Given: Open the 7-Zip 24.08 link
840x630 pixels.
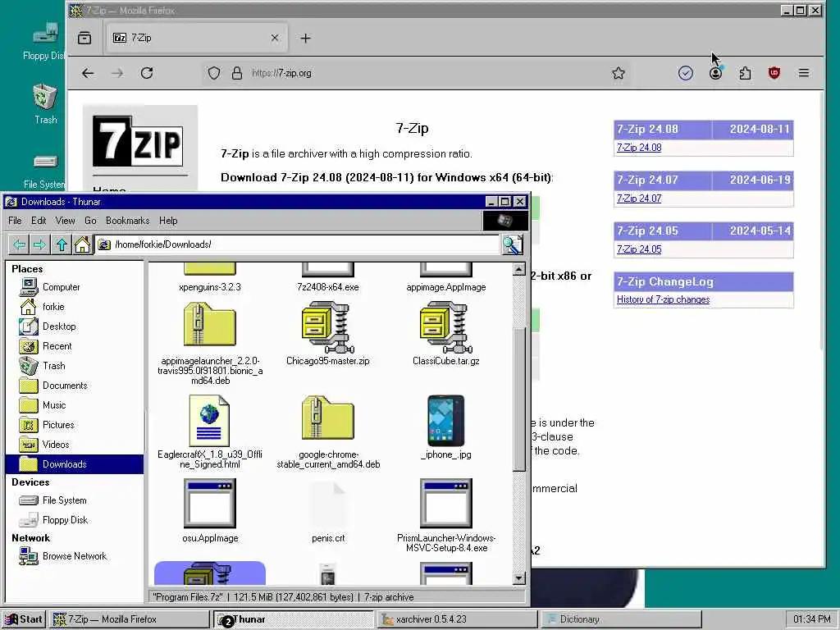Looking at the screenshot, I should [638, 148].
